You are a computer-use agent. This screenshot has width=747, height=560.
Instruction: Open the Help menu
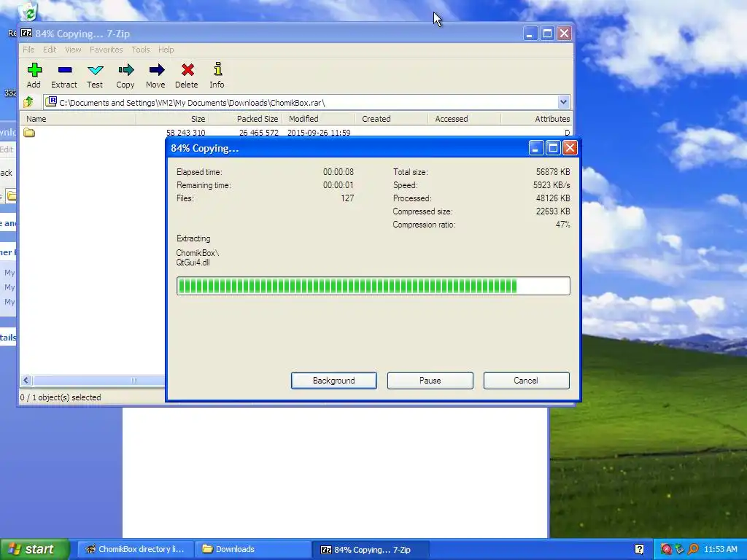(166, 50)
